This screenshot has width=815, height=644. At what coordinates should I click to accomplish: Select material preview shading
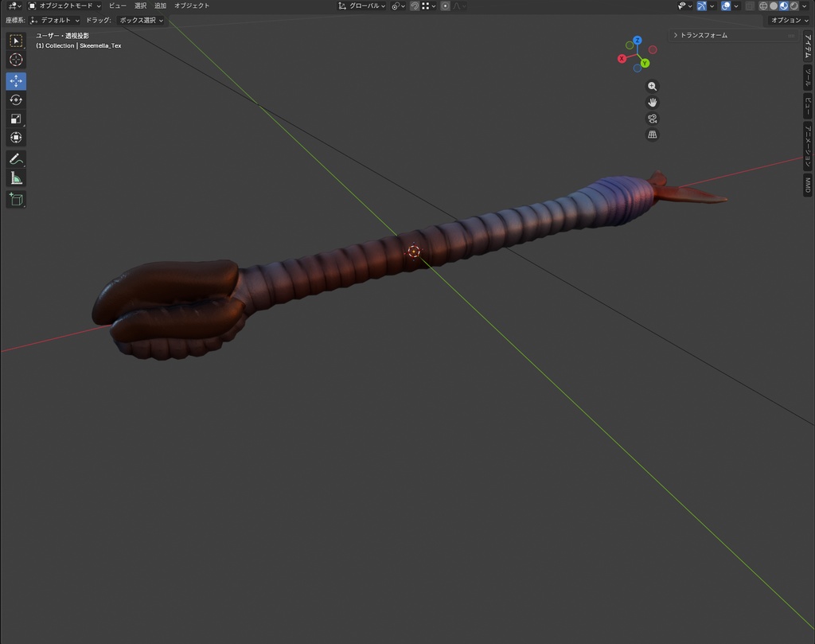click(x=784, y=6)
